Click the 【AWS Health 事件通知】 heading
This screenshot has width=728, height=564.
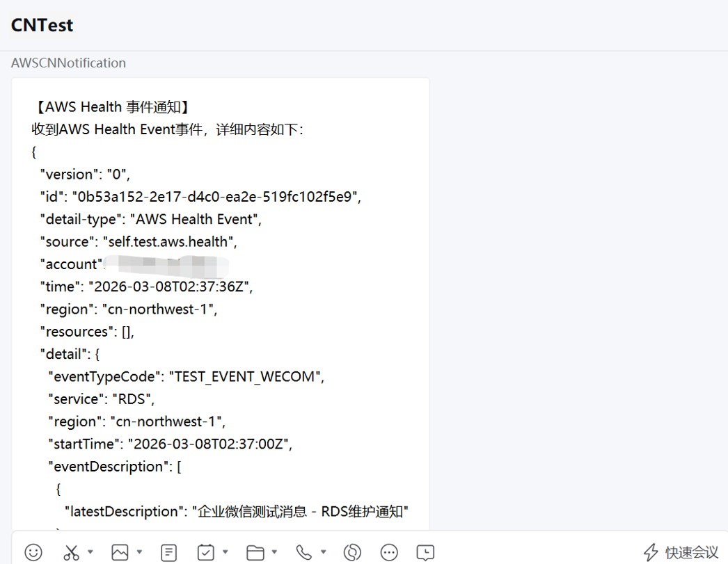point(111,106)
